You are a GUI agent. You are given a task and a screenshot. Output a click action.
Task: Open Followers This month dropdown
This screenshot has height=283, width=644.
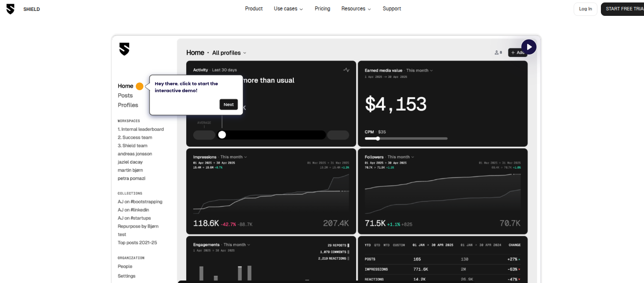[x=401, y=157]
